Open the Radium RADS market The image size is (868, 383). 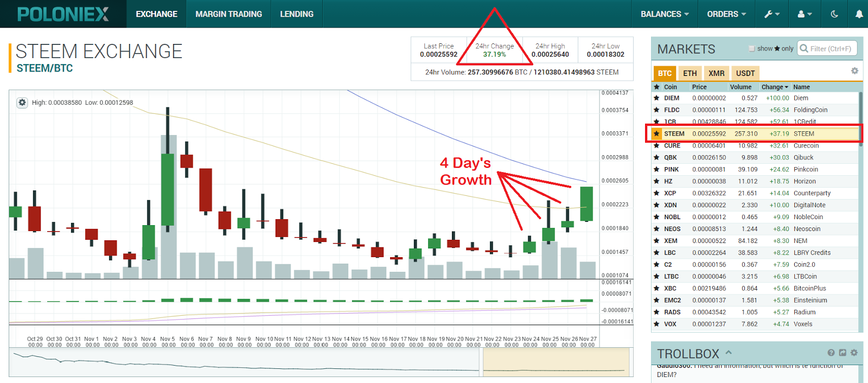[755, 312]
